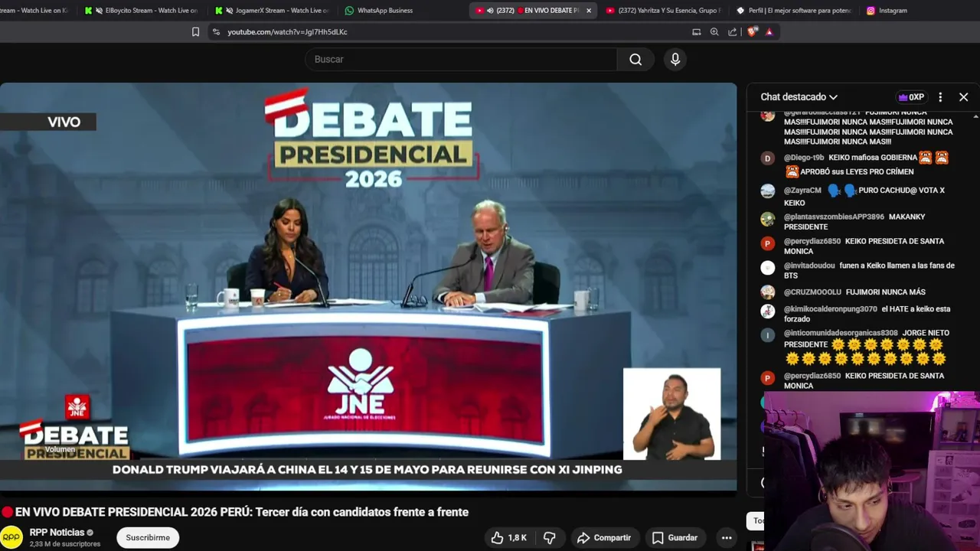This screenshot has height=551, width=980.
Task: Expand the Chat destacado dropdown
Action: [799, 97]
